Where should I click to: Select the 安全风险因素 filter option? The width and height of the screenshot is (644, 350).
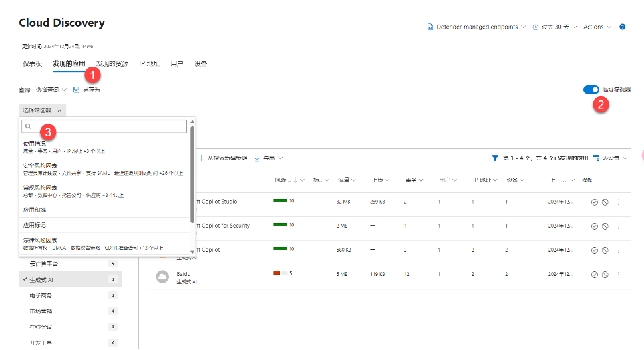[x=105, y=169]
